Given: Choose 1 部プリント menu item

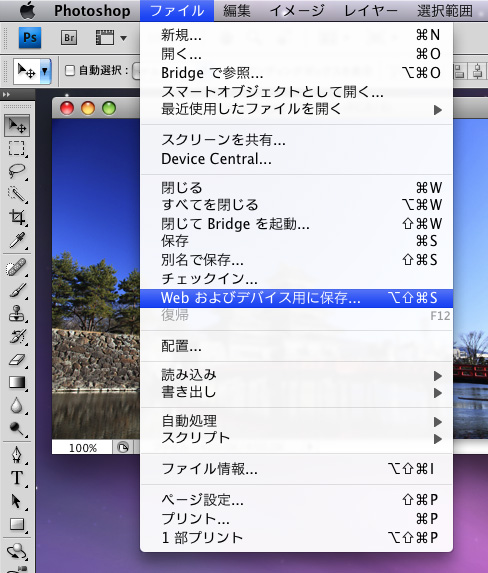Looking at the screenshot, I should tap(296, 538).
